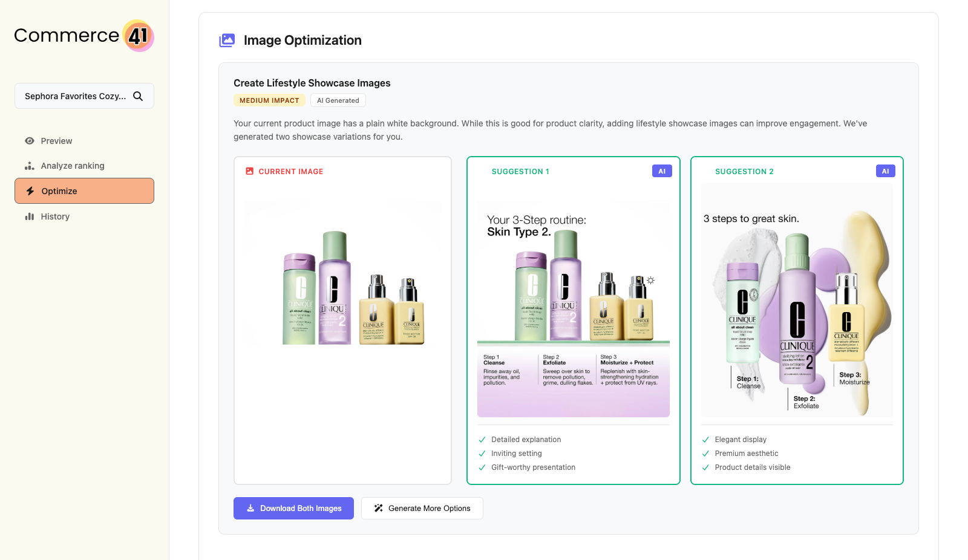Click the bar chart icon beside History
The image size is (968, 560).
[29, 216]
